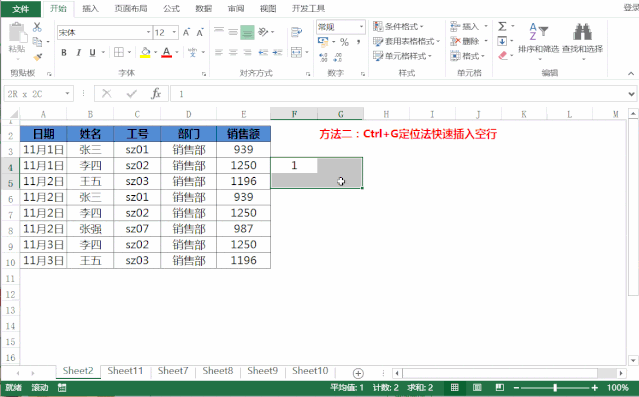639x397 pixels.
Task: Open the Borders dropdown arrow
Action: pos(129,52)
